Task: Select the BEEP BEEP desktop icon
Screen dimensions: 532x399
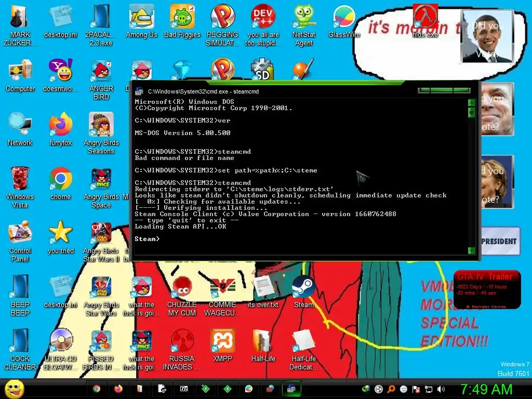Action: click(20, 295)
